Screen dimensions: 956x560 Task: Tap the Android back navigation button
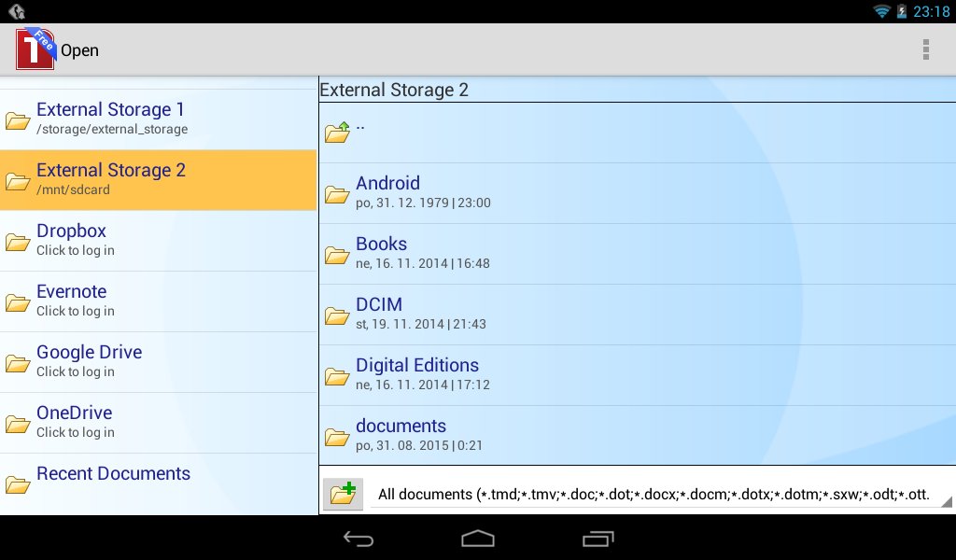pyautogui.click(x=358, y=538)
